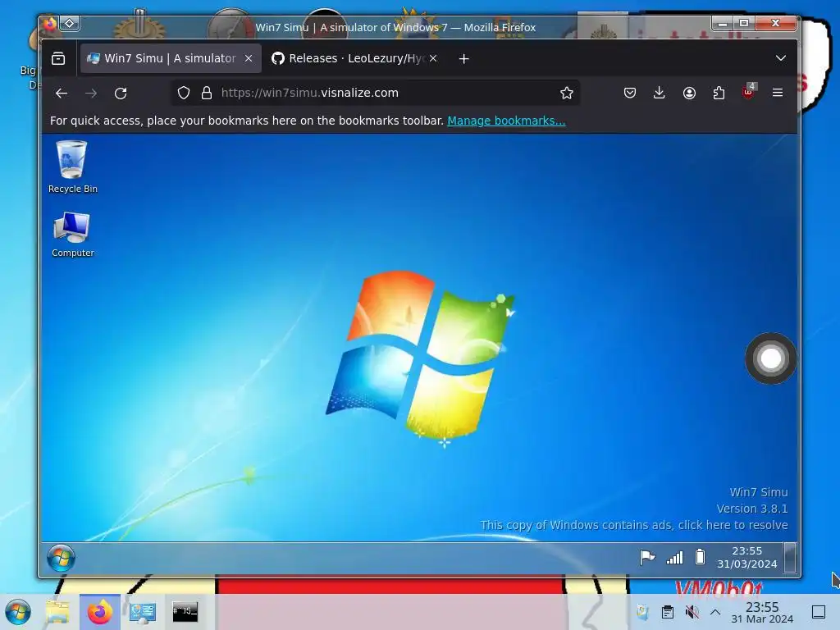Viewport: 840px width, 630px height.
Task: Open the Pocket save icon
Action: click(630, 94)
